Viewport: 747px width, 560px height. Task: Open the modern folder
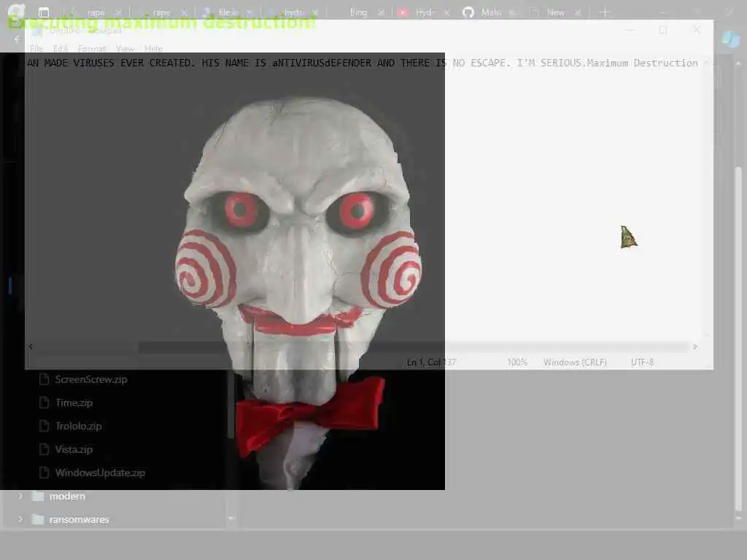point(67,496)
